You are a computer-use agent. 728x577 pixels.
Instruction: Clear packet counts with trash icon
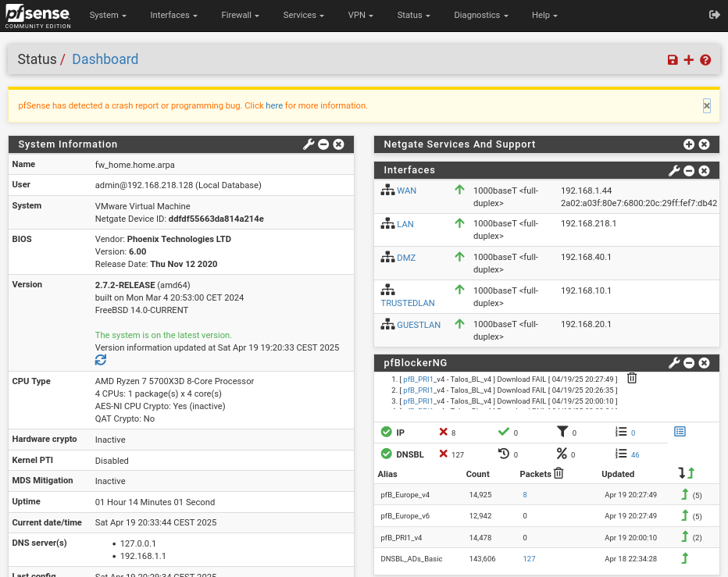point(558,473)
